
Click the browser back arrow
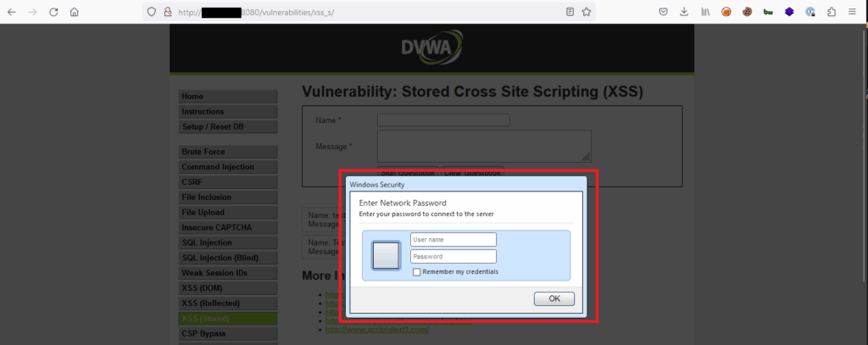click(x=12, y=13)
